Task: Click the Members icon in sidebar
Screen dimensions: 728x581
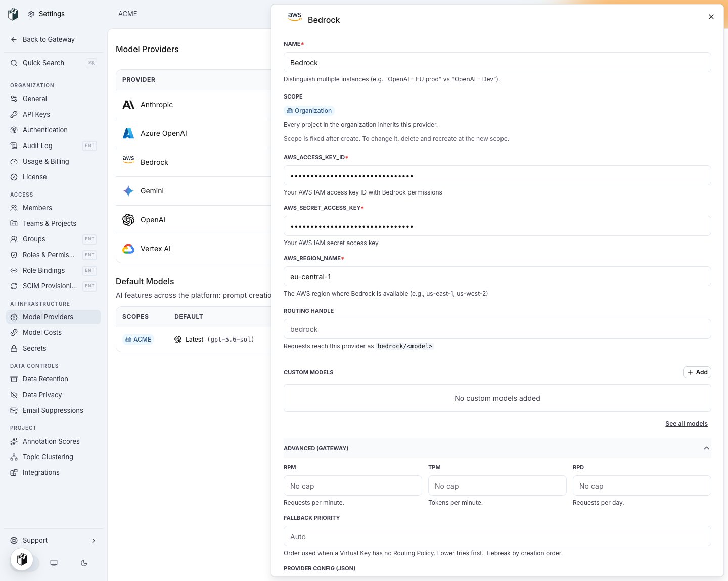Action: pyautogui.click(x=14, y=208)
